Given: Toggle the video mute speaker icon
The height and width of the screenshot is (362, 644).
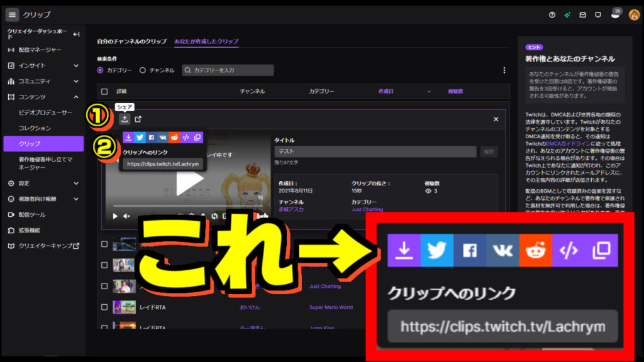Looking at the screenshot, I should 126,216.
